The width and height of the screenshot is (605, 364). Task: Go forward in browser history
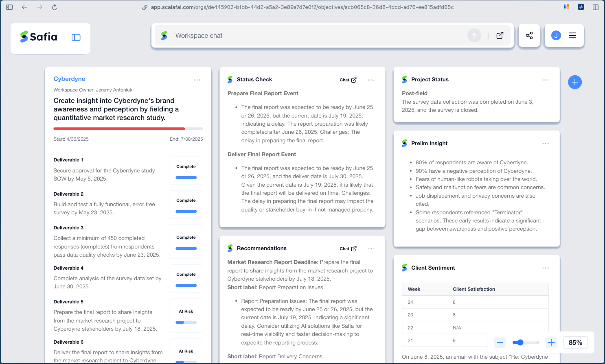(39, 7)
